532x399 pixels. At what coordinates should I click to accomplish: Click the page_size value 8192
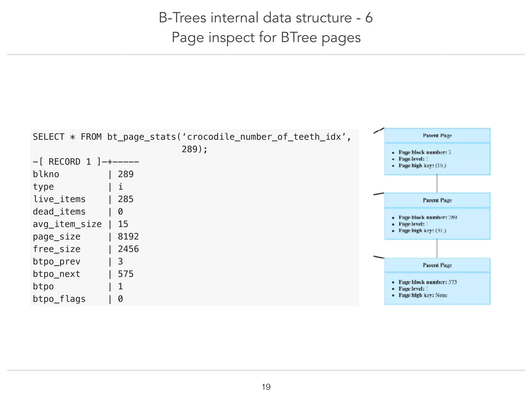tap(128, 237)
